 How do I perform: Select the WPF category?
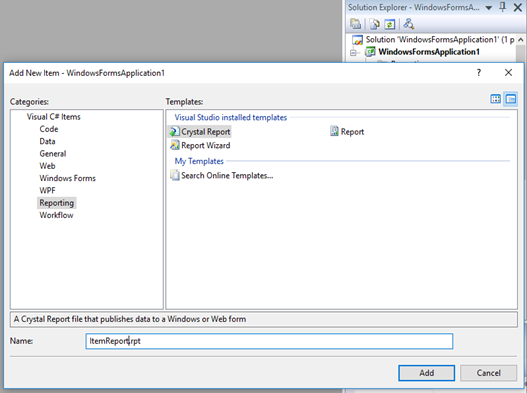click(47, 190)
